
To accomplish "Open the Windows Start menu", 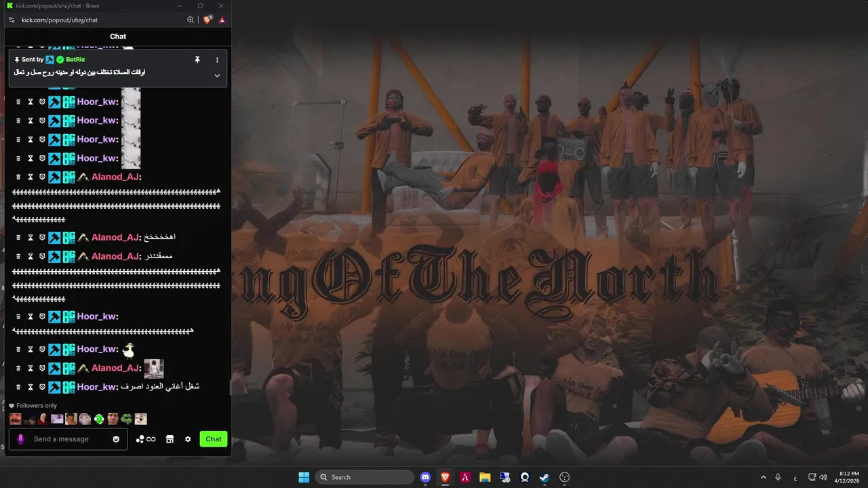I will pyautogui.click(x=304, y=477).
